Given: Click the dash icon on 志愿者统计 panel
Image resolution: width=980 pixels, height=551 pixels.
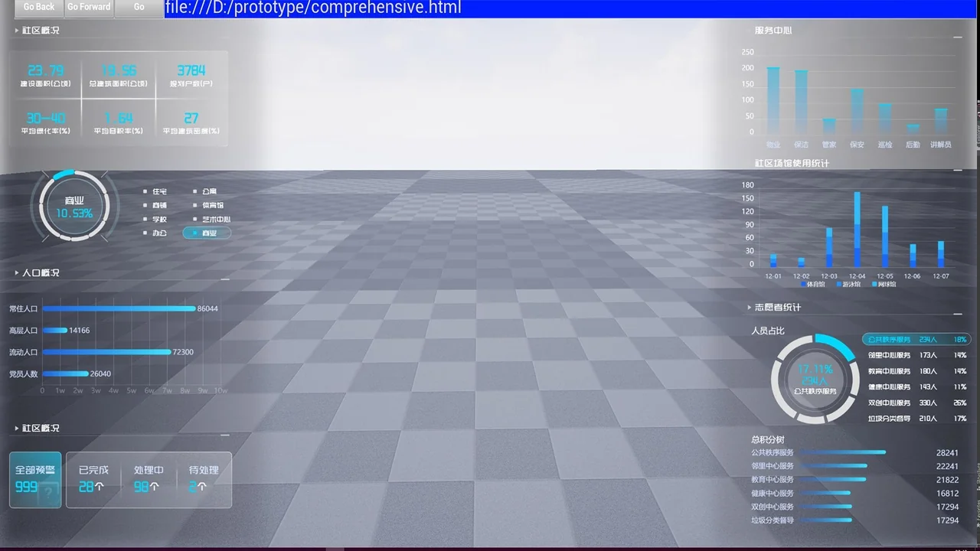Looking at the screenshot, I should click(x=957, y=314).
